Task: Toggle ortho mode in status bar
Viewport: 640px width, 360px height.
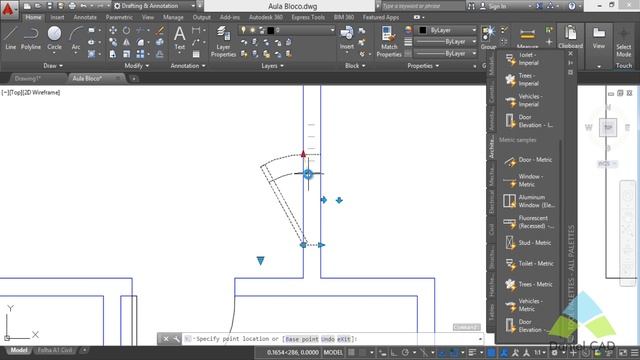Action: tap(393, 352)
